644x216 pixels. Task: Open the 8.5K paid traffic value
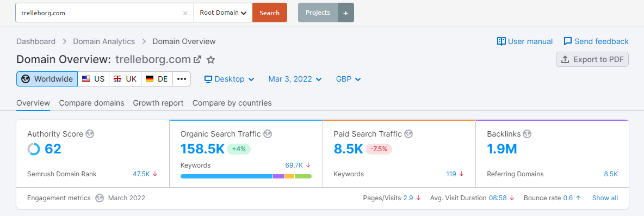click(348, 149)
